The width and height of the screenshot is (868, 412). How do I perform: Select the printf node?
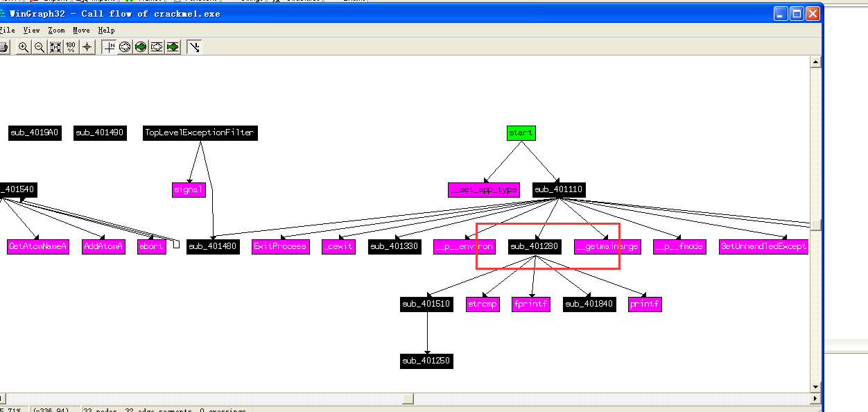coord(645,304)
